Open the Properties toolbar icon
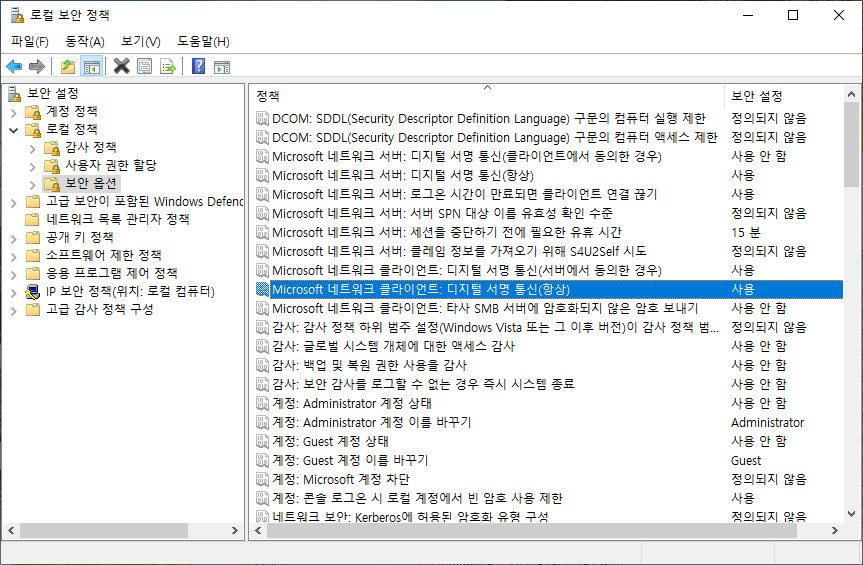 (x=144, y=67)
